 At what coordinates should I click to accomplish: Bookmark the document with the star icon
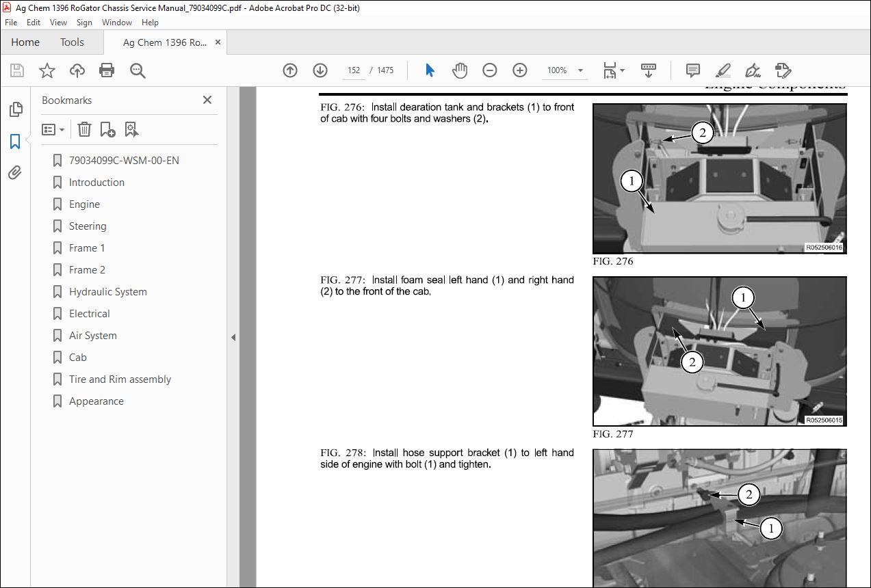pos(47,70)
